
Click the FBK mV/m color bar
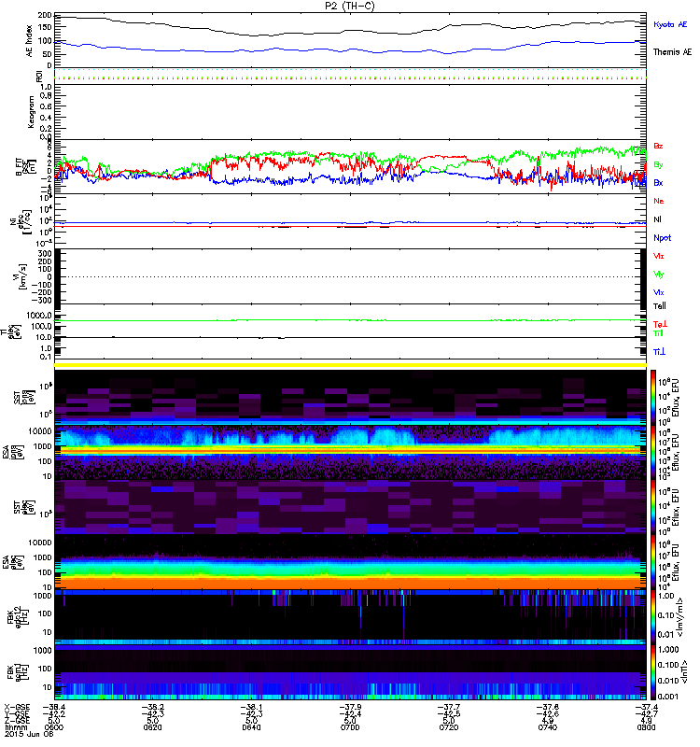pyautogui.click(x=653, y=617)
